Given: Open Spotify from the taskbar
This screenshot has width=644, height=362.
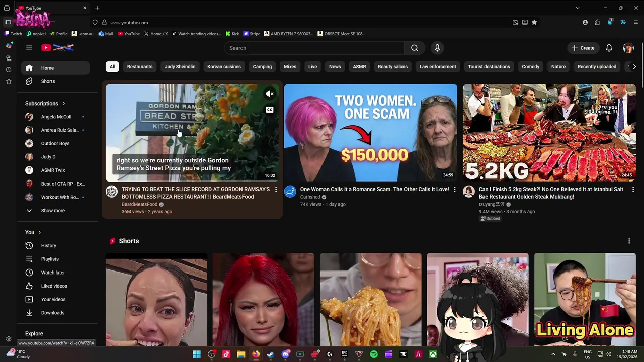Looking at the screenshot, I should tap(374, 354).
